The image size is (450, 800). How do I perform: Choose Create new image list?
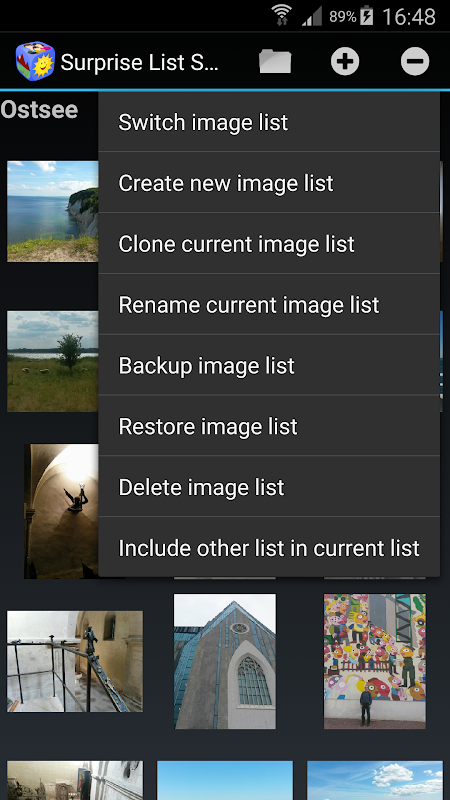click(269, 183)
